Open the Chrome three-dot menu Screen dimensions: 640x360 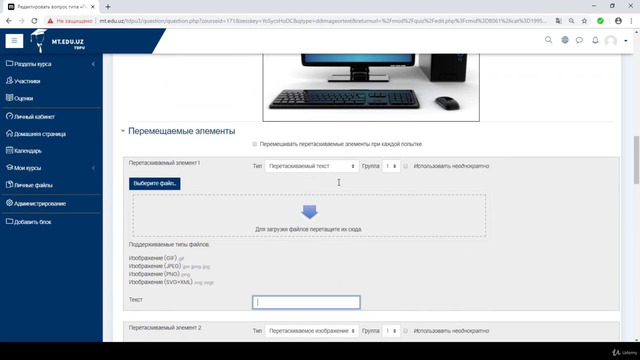pos(631,21)
